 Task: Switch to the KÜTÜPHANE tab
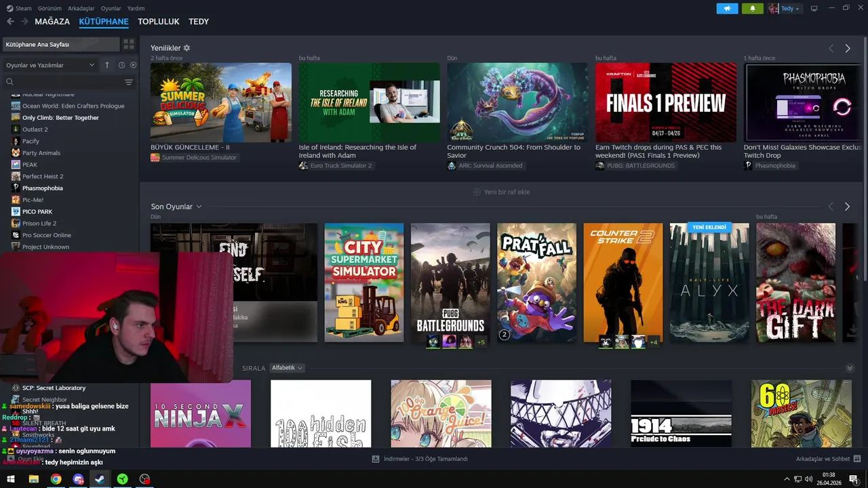104,22
